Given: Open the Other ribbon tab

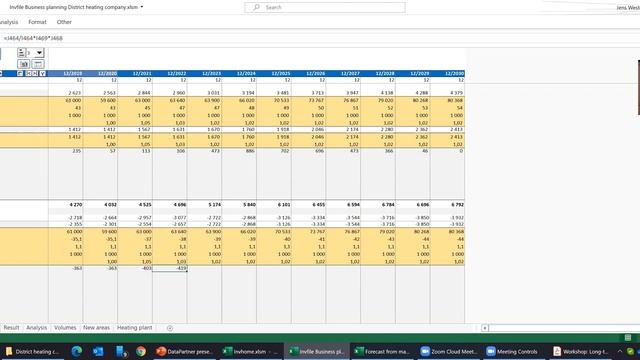Looking at the screenshot, I should tap(64, 22).
